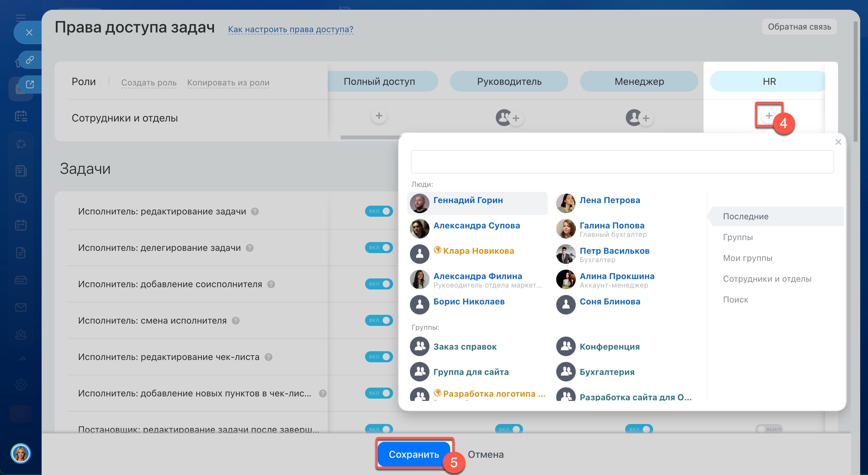Toggle Исполнитель: редактирование задачи switch
The height and width of the screenshot is (475, 868).
click(379, 211)
